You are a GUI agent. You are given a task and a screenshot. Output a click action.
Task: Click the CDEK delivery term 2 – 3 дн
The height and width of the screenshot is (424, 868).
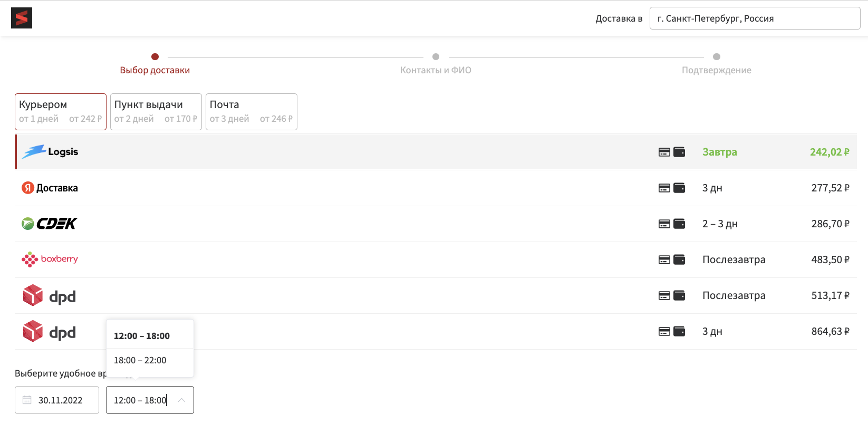coord(720,224)
